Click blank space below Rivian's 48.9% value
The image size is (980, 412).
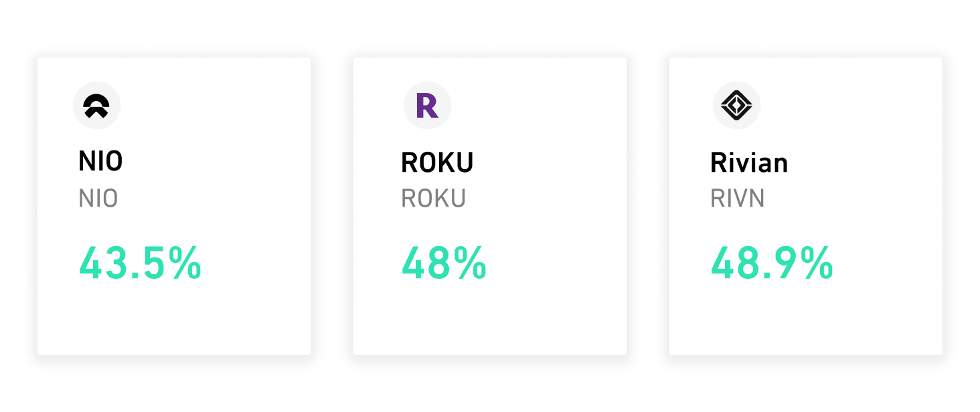805,319
